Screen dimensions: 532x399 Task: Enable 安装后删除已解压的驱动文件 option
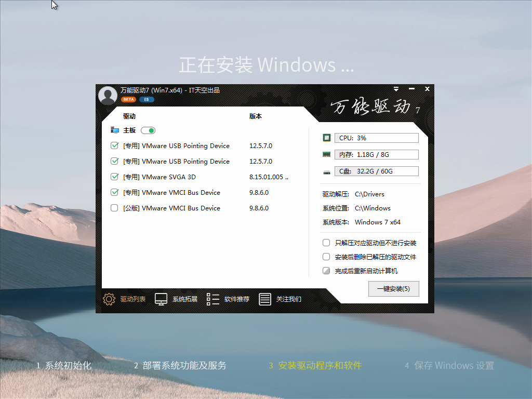click(x=326, y=257)
